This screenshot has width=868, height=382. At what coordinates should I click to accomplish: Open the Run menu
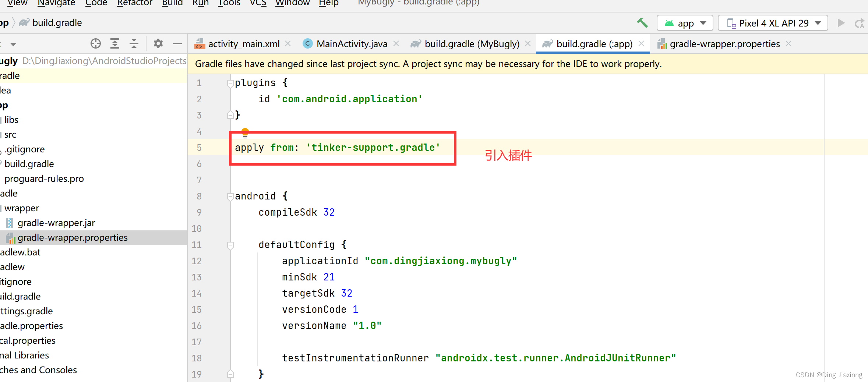201,3
